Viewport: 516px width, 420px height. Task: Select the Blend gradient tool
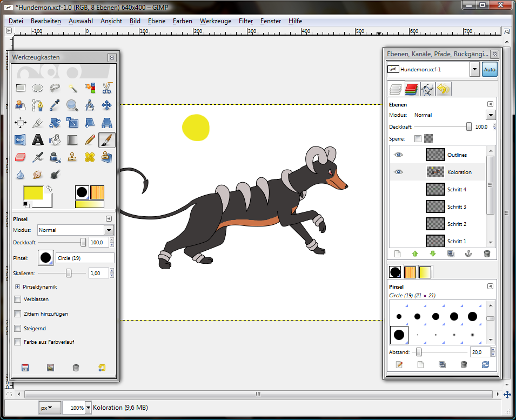click(72, 140)
